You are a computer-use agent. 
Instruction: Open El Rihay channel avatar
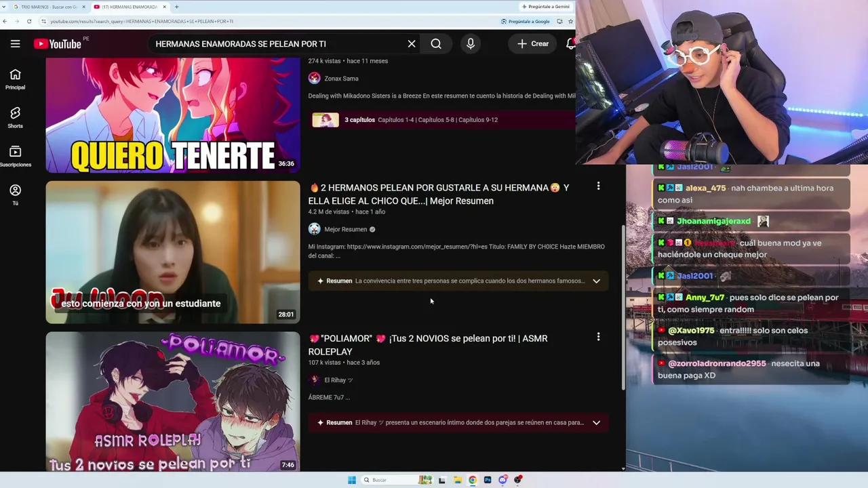[314, 380]
